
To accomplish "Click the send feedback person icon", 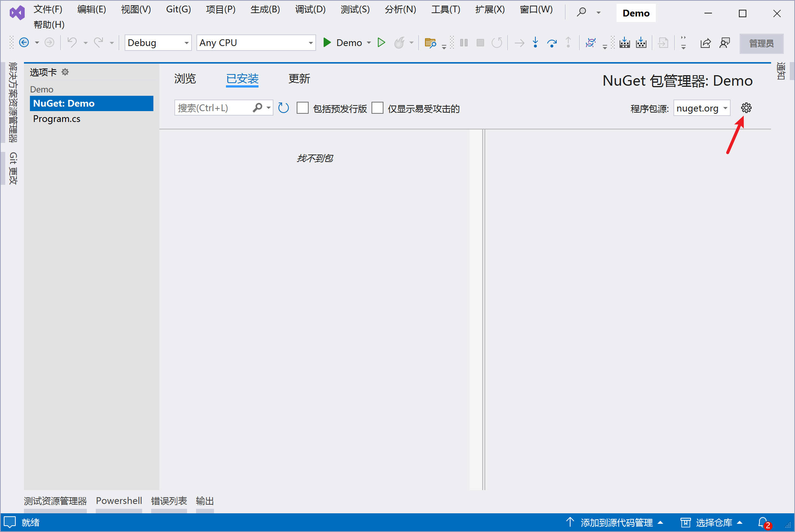I will click(x=725, y=43).
